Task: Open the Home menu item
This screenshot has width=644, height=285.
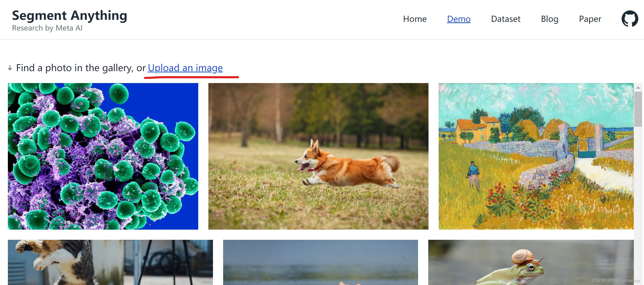Action: 415,19
